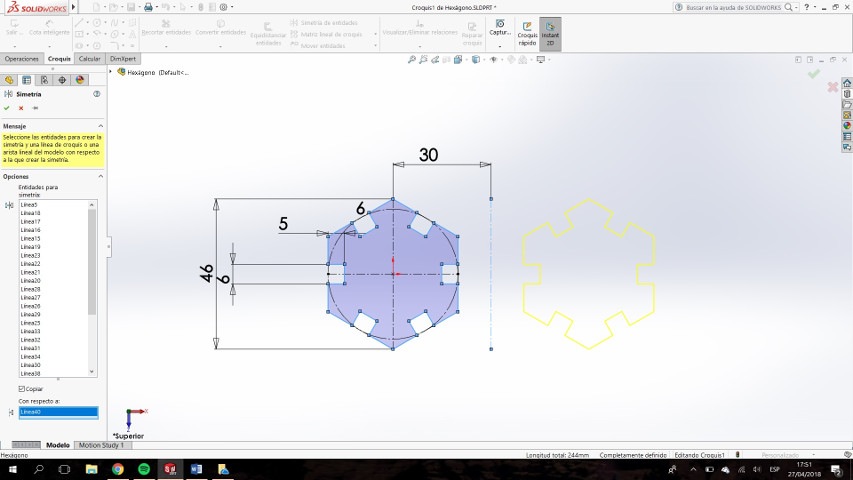Collapse the Opciones section
The height and width of the screenshot is (480, 853).
(x=101, y=176)
